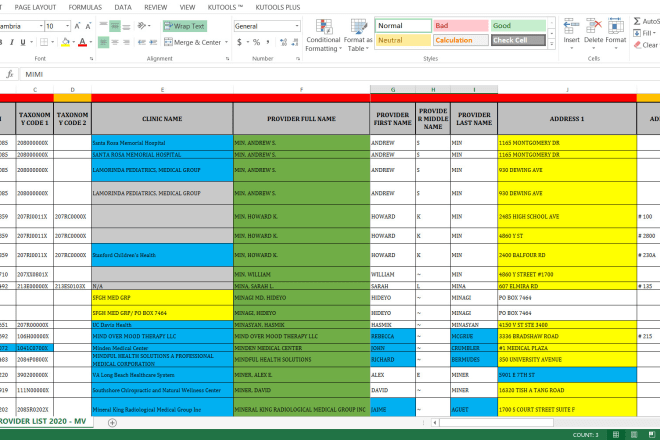Toggle align left
This screenshot has width=660, height=440.
[103, 42]
